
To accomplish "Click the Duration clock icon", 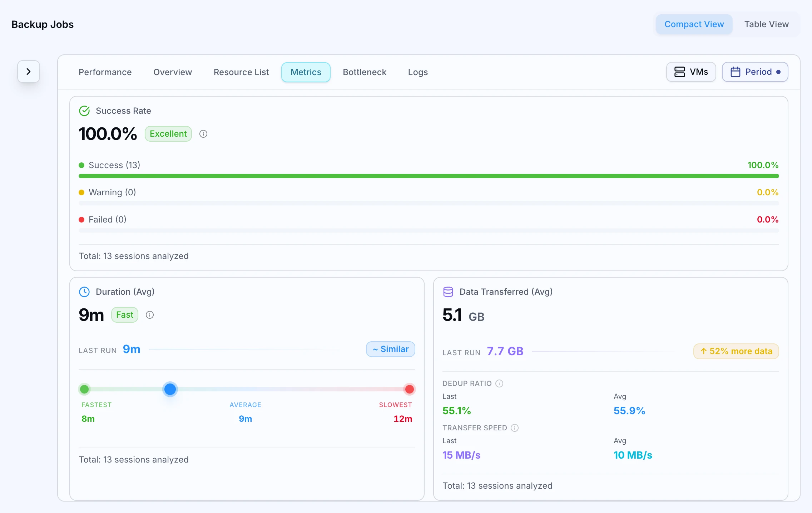I will (x=84, y=292).
